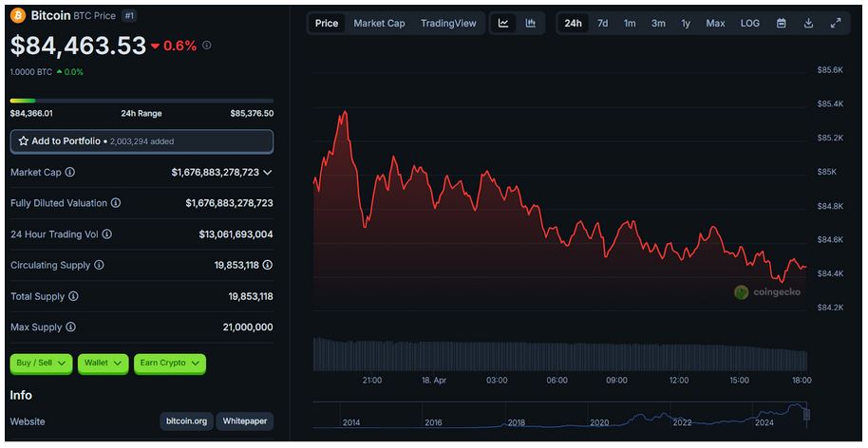
Task: Click the #1 rank badge
Action: (x=129, y=15)
